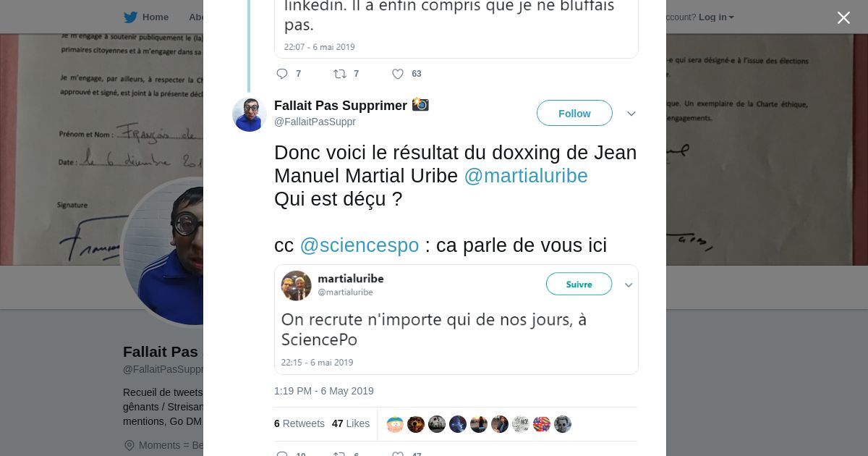Screen dimensions: 868x456
Task: Click last liker avatar in likes row
Action: point(563,424)
